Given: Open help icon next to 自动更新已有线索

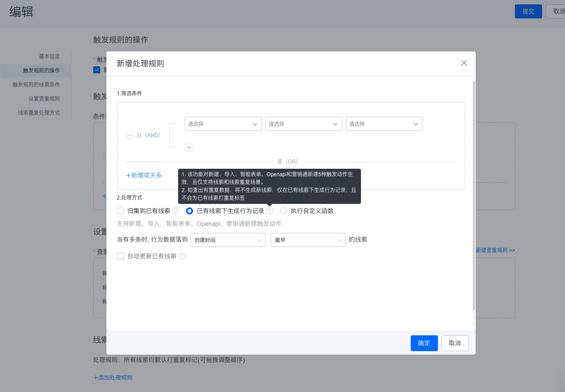Looking at the screenshot, I should (182, 256).
